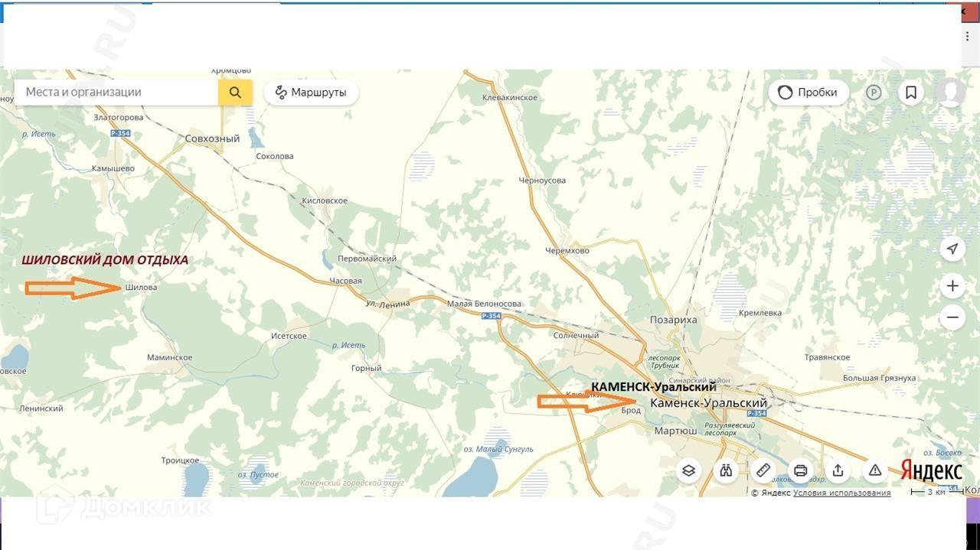Click the Каменск-Уральский city label
The width and height of the screenshot is (980, 550).
708,403
